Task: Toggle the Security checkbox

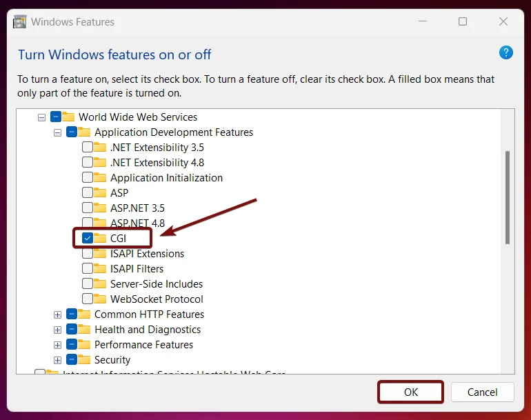Action: [72, 359]
